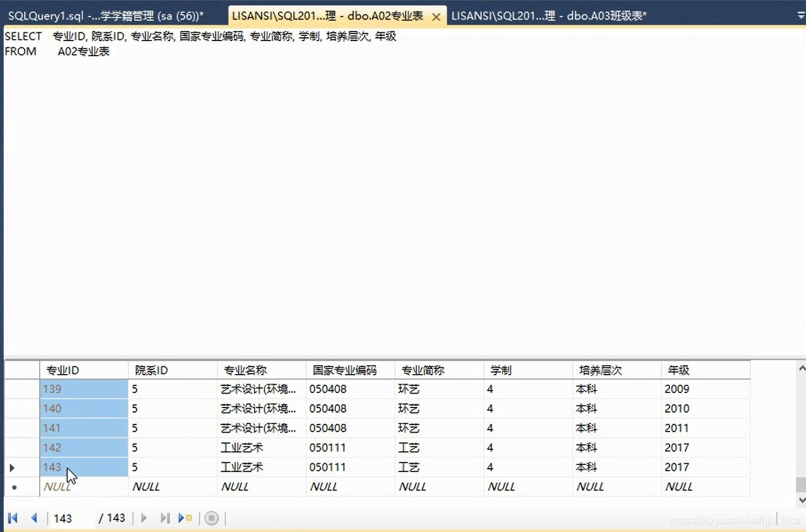Click NULL cell under 年级
Screen dimensions: 806x532
[x=706, y=487]
